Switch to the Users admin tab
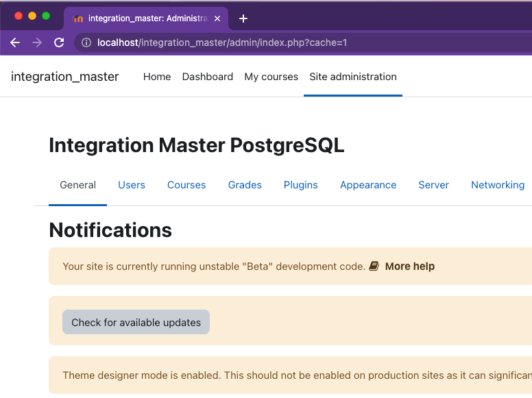532x398 pixels. coord(132,185)
